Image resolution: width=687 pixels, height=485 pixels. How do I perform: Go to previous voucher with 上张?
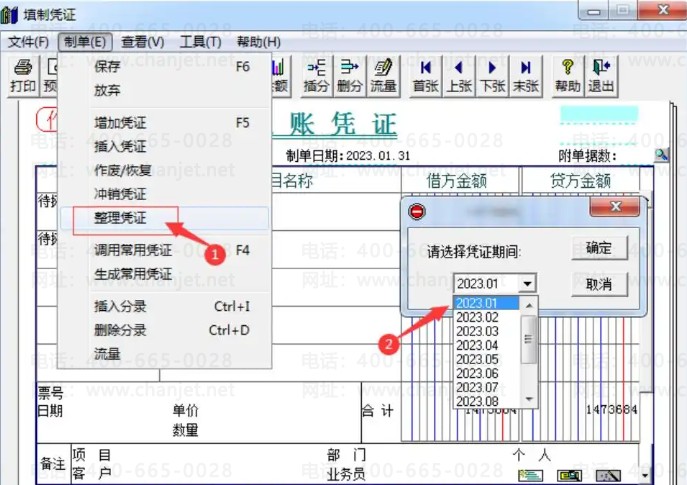459,76
